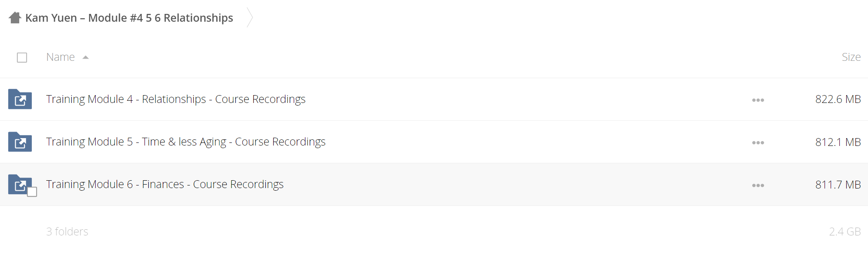This screenshot has height=258, width=868.
Task: Click the 3 folders summary text
Action: click(67, 232)
